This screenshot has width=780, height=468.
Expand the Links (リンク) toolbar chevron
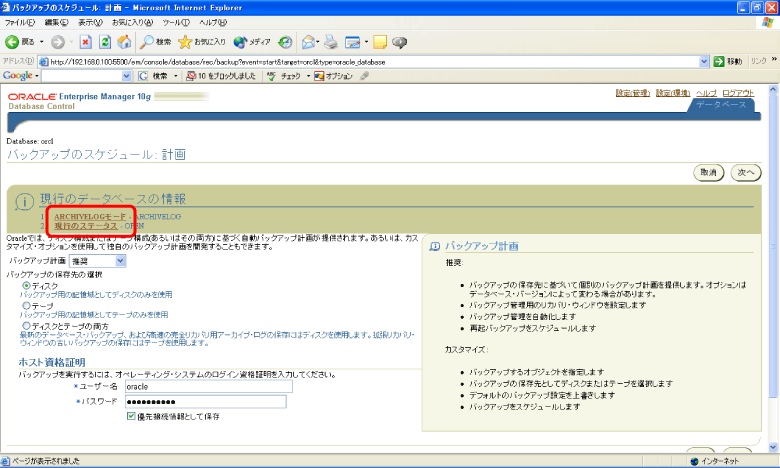pyautogui.click(x=774, y=60)
